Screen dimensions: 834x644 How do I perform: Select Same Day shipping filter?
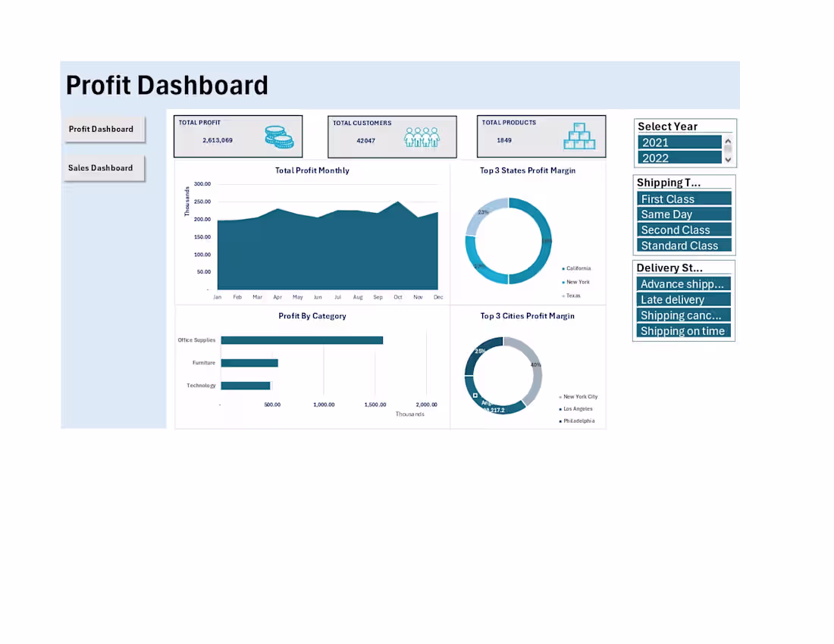[x=683, y=214]
